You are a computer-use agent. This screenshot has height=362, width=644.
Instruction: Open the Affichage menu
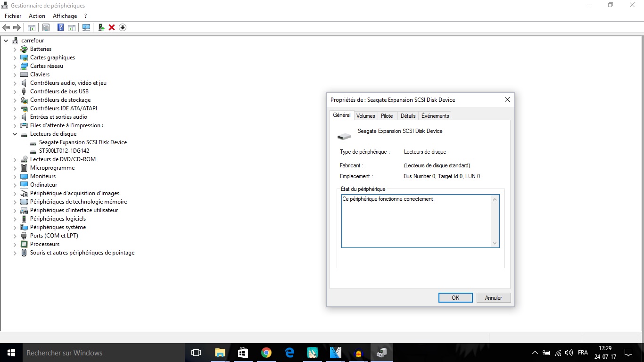click(x=65, y=16)
